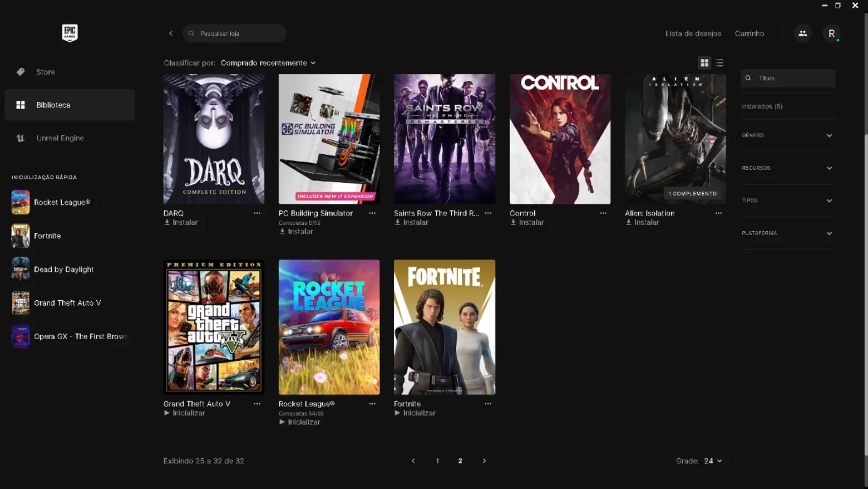Viewport: 868px width, 489px height.
Task: Open the friends list icon
Action: coord(802,33)
